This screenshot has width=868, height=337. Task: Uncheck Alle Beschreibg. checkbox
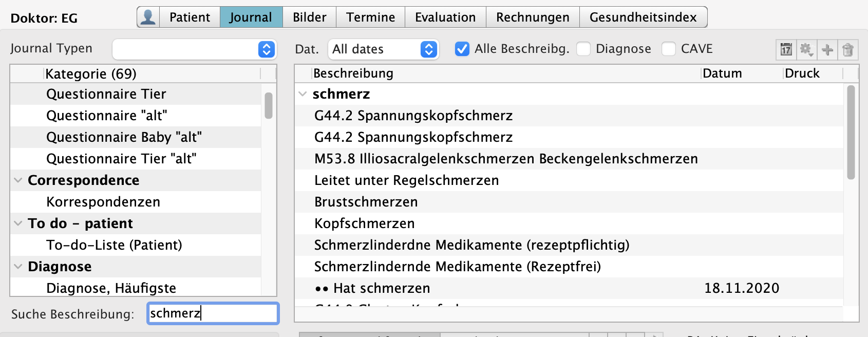[462, 49]
